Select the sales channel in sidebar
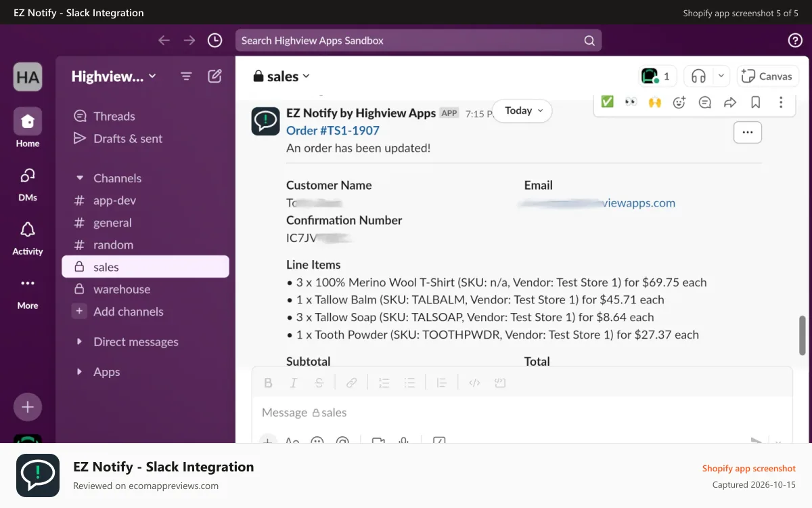812x508 pixels. [x=145, y=267]
